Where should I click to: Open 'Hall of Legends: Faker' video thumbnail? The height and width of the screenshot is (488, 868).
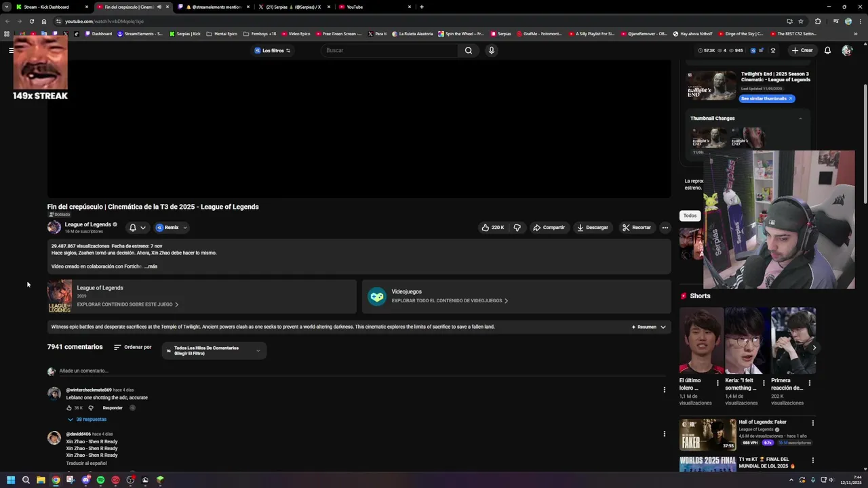pyautogui.click(x=708, y=434)
